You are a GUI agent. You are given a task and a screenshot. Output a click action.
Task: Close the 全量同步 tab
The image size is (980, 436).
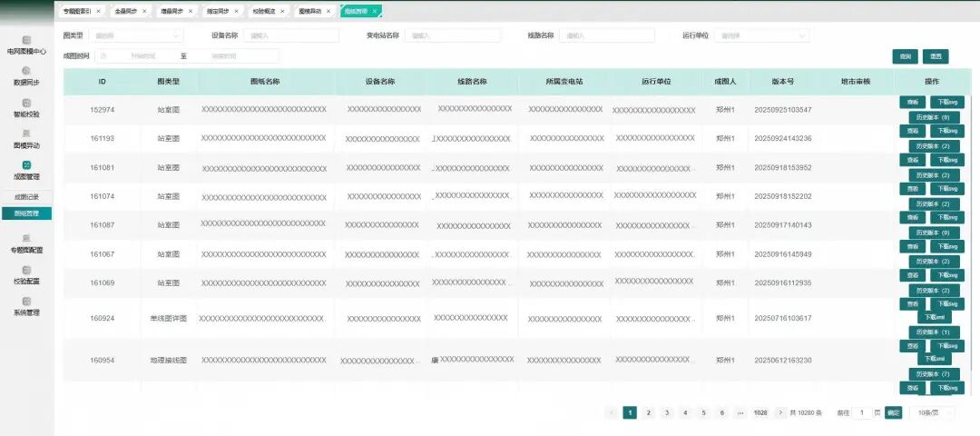coord(143,11)
